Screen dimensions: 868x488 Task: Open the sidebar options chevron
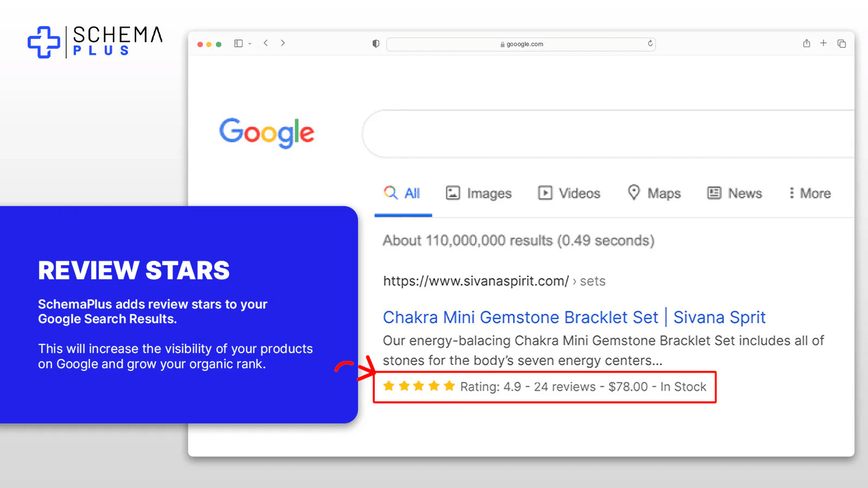click(x=250, y=43)
